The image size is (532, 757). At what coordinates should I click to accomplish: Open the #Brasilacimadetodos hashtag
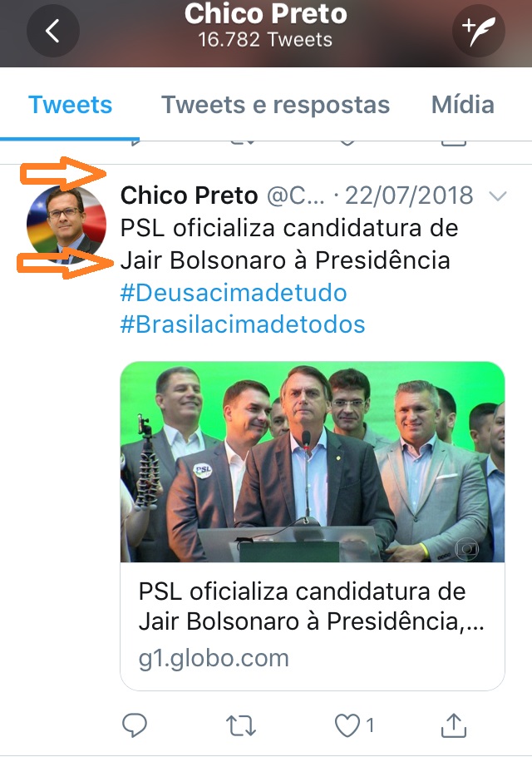point(243,324)
